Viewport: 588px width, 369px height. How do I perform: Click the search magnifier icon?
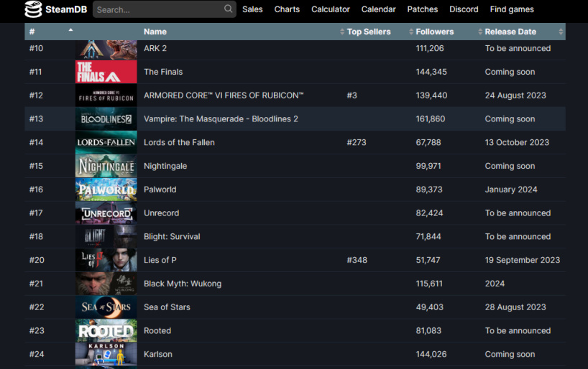click(x=228, y=9)
